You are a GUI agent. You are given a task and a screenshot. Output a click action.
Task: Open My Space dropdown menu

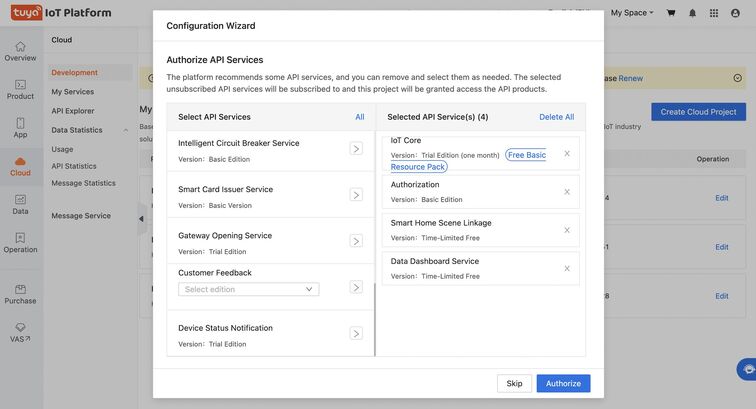tap(632, 13)
